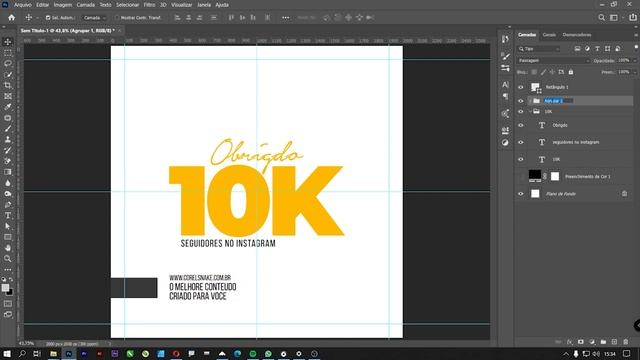640x360 pixels.
Task: Open the Move tool preset dropdown arrow
Action: click(x=38, y=18)
